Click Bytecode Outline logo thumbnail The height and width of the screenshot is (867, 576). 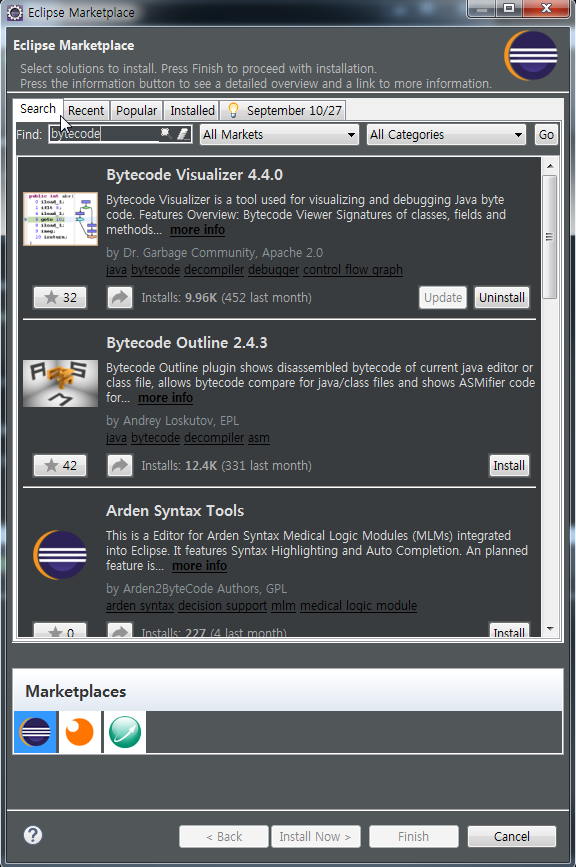tap(60, 383)
